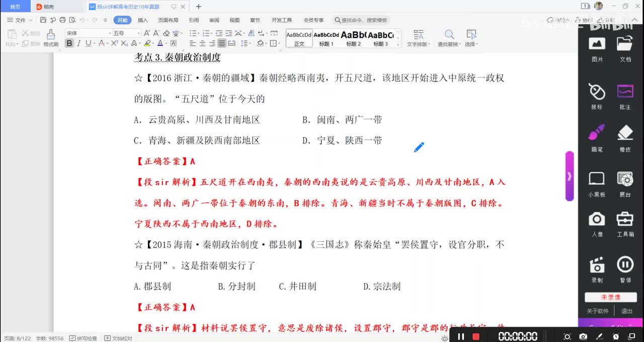This screenshot has height=342, width=644.
Task: Switch to the 页面布局 ribbon tab
Action: (x=168, y=20)
